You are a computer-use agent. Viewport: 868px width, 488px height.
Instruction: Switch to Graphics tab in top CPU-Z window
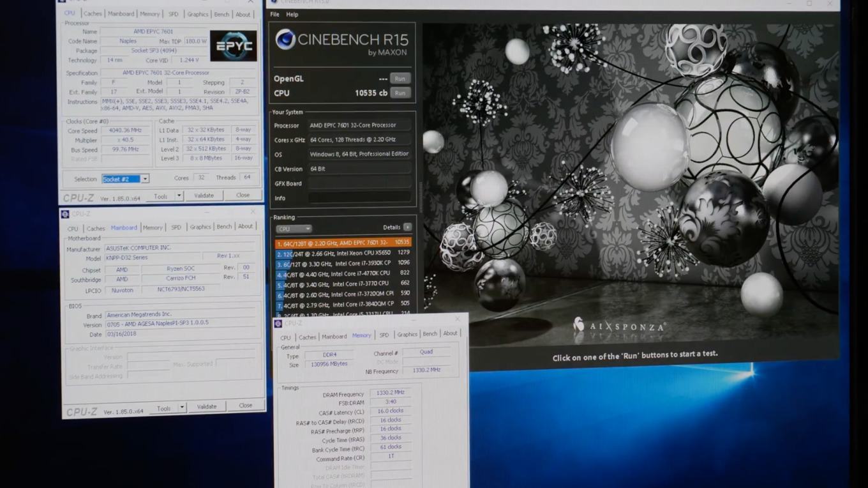coord(198,14)
